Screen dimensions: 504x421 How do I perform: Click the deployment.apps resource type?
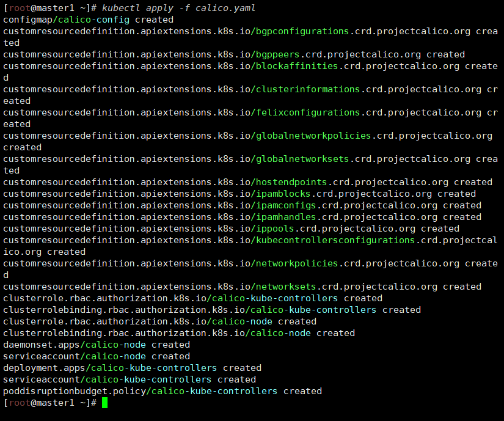coord(45,368)
